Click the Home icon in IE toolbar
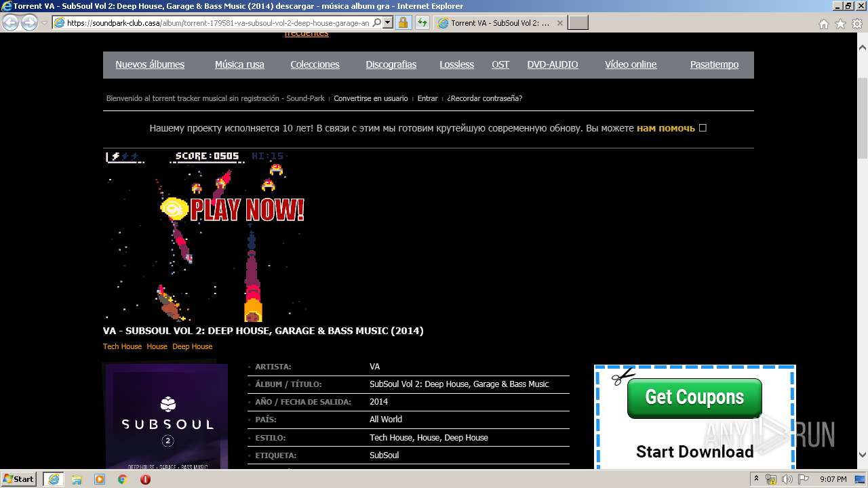 (823, 24)
